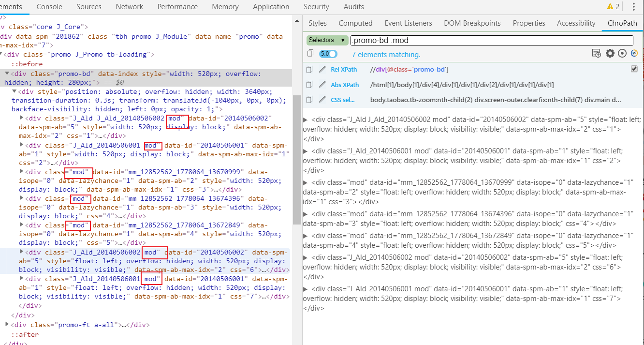
Task: Open the Computed sidebar tab
Action: click(x=355, y=23)
